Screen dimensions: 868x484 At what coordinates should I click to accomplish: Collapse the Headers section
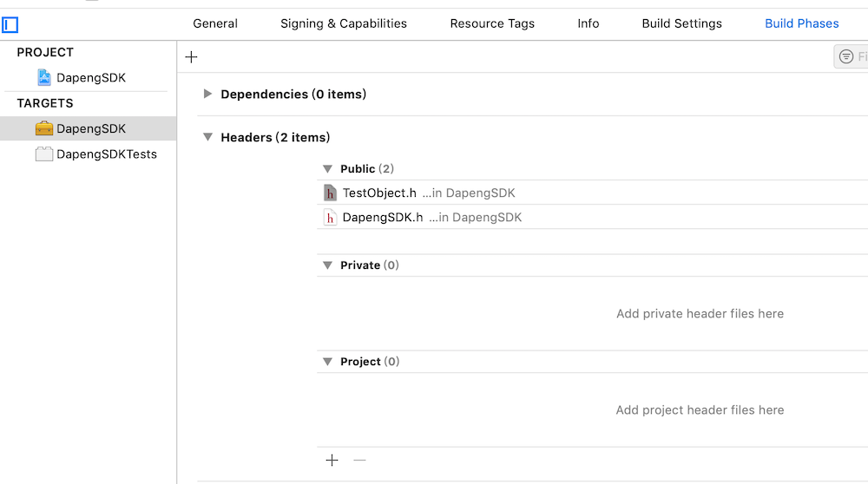pyautogui.click(x=207, y=137)
